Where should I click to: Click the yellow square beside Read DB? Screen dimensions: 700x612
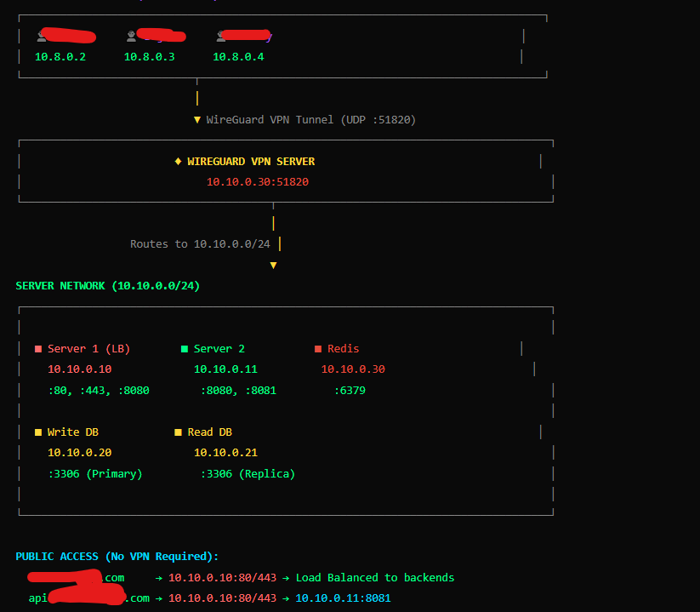(x=178, y=432)
